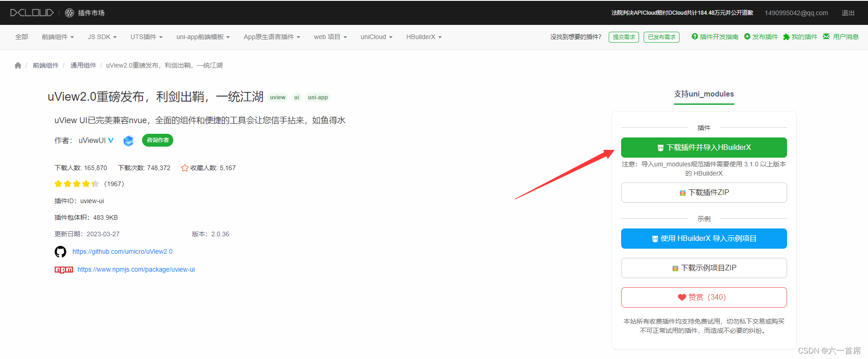868x359 pixels.
Task: Click the 插件ID: uview-ui text
Action: (79, 201)
